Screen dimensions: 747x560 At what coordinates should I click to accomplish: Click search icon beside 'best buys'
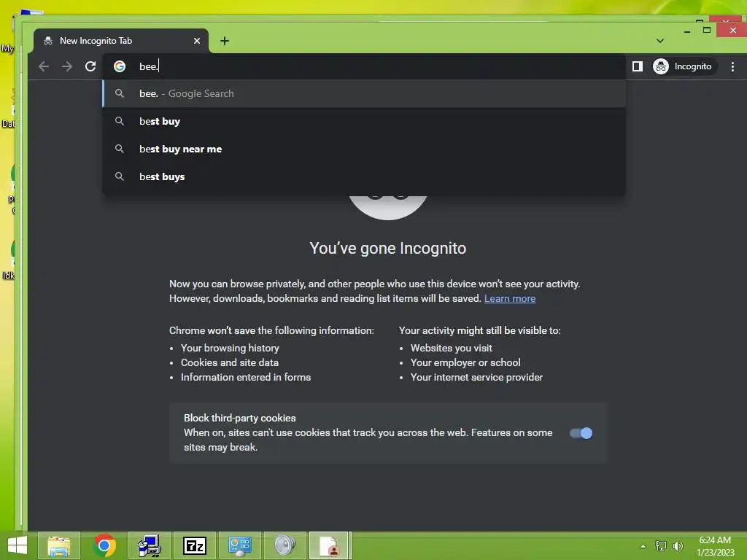click(120, 176)
